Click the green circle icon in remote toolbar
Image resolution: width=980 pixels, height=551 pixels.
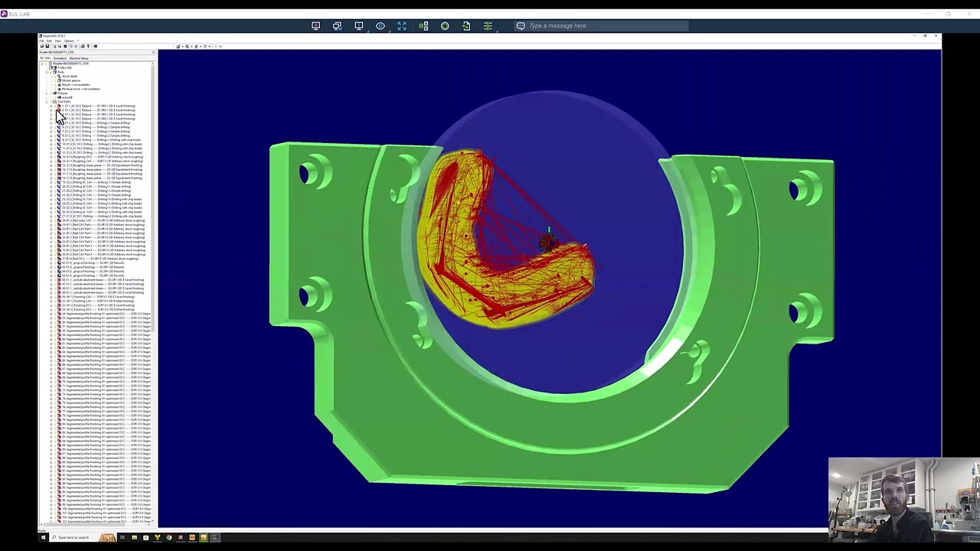coord(445,26)
